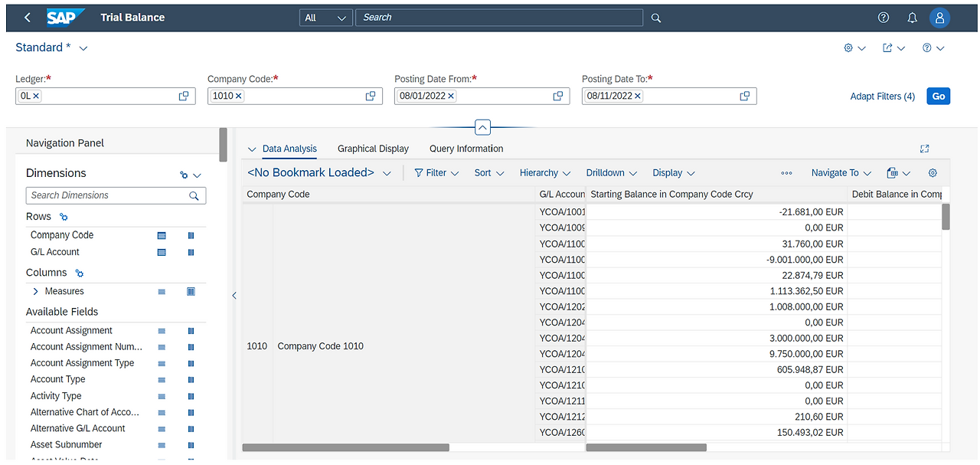Click the Columns settings gear icon

point(79,273)
